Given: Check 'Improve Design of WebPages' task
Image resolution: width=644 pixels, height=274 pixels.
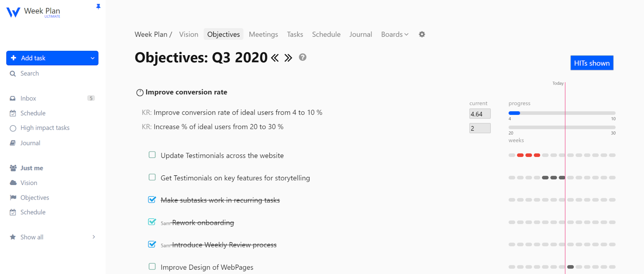Looking at the screenshot, I should 152,266.
